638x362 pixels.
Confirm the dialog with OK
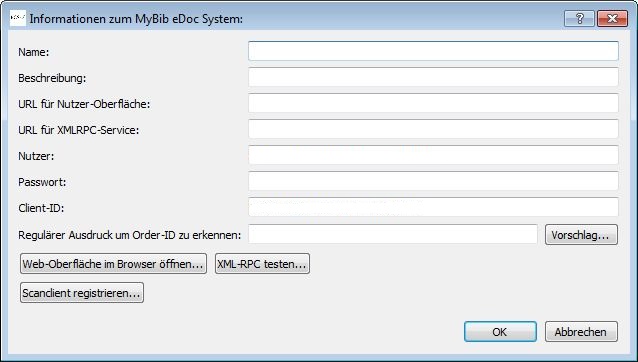500,331
